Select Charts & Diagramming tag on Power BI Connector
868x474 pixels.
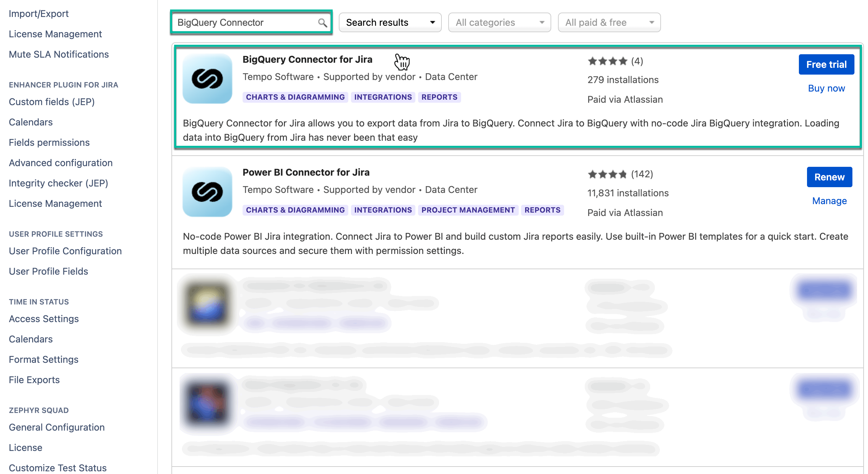click(295, 210)
